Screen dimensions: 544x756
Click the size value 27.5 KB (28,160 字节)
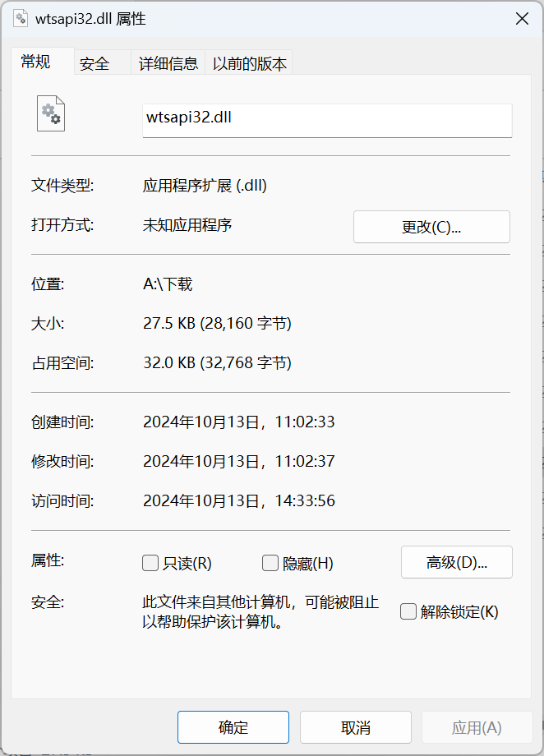point(217,323)
